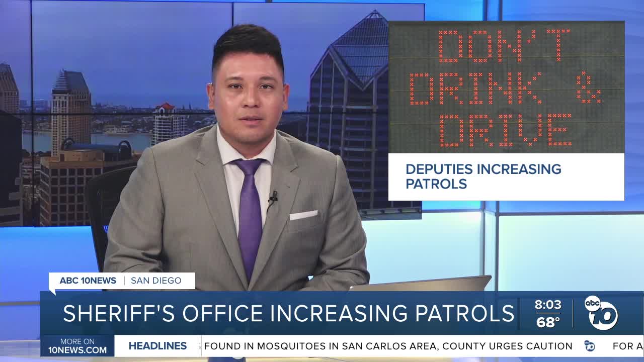This screenshot has width=644, height=362.
Task: Click the 68° temperature reading
Action: (x=548, y=322)
